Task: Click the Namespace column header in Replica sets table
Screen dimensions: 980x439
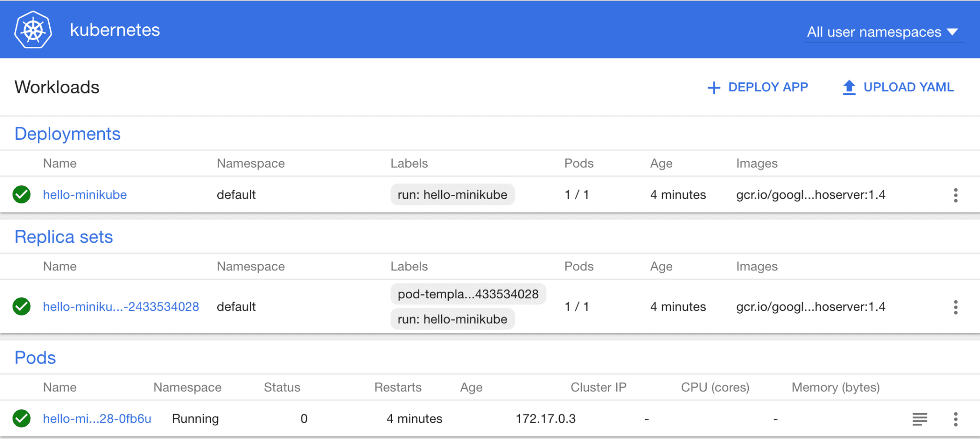Action: tap(251, 267)
